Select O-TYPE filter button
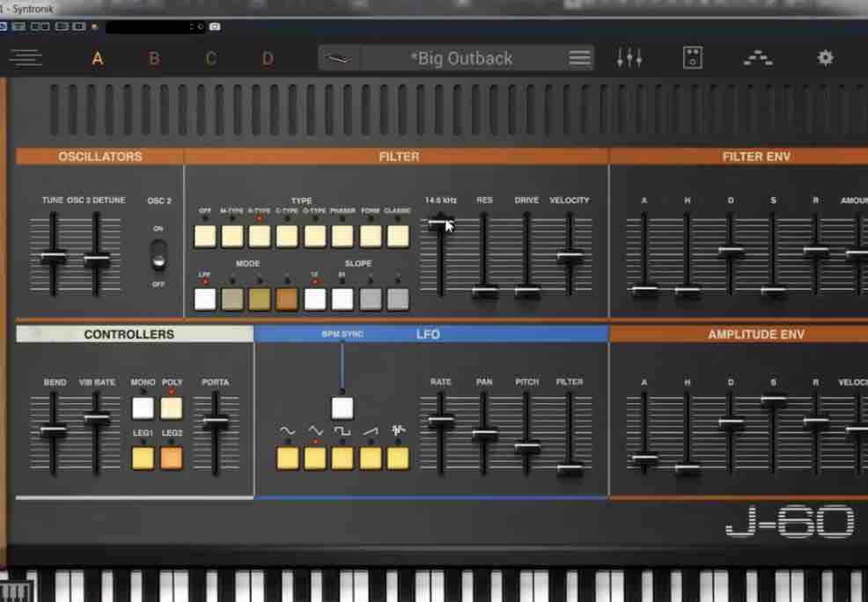Viewport: 868px width, 602px height. (314, 236)
